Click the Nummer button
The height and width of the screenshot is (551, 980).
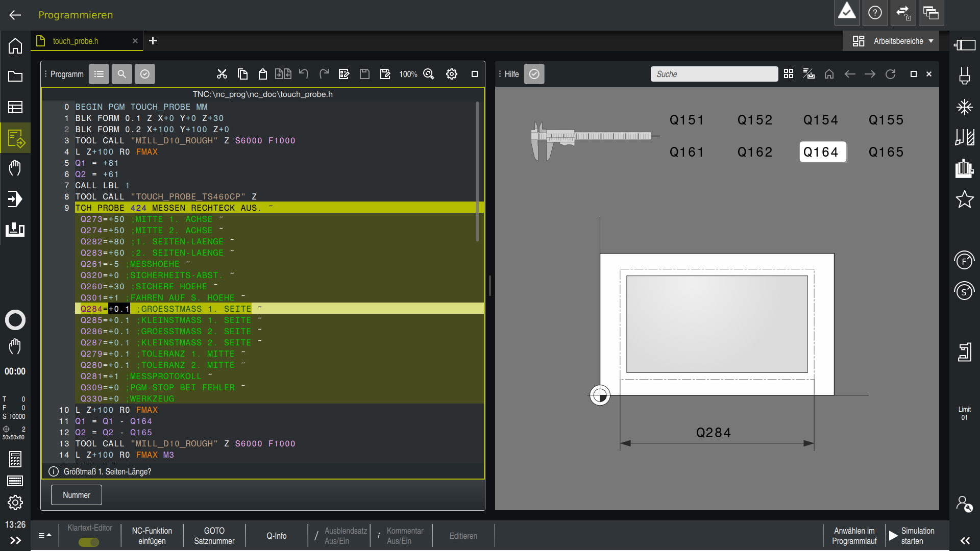tap(77, 495)
